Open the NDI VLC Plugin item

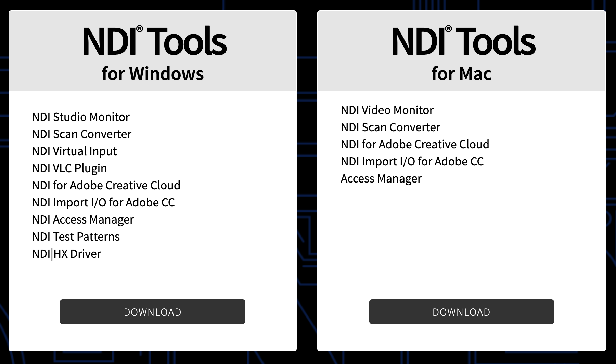(x=69, y=168)
